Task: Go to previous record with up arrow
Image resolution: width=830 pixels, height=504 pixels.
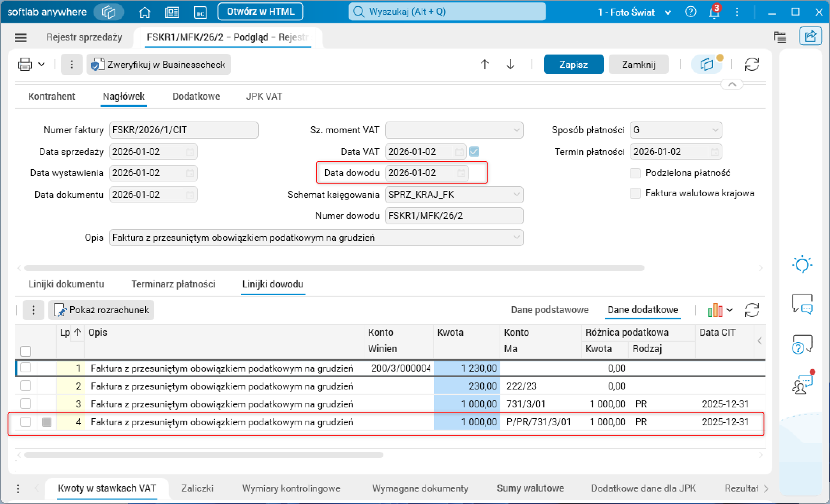Action: click(x=484, y=64)
